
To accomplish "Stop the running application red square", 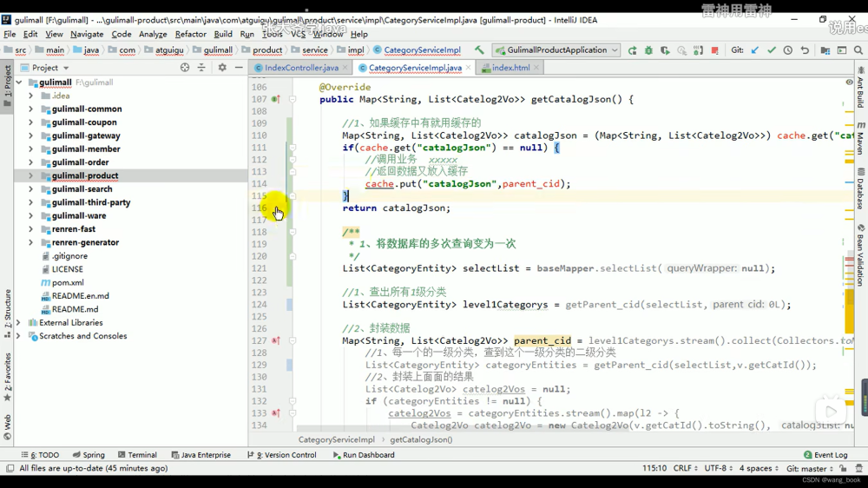I will (x=714, y=50).
